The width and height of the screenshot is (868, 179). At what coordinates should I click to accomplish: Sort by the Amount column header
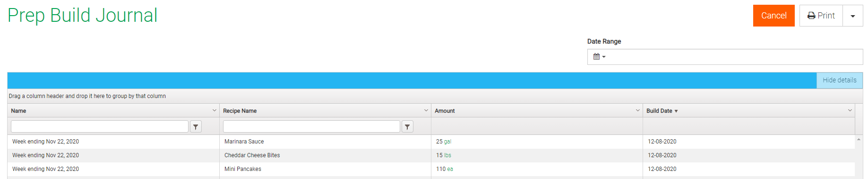(445, 111)
